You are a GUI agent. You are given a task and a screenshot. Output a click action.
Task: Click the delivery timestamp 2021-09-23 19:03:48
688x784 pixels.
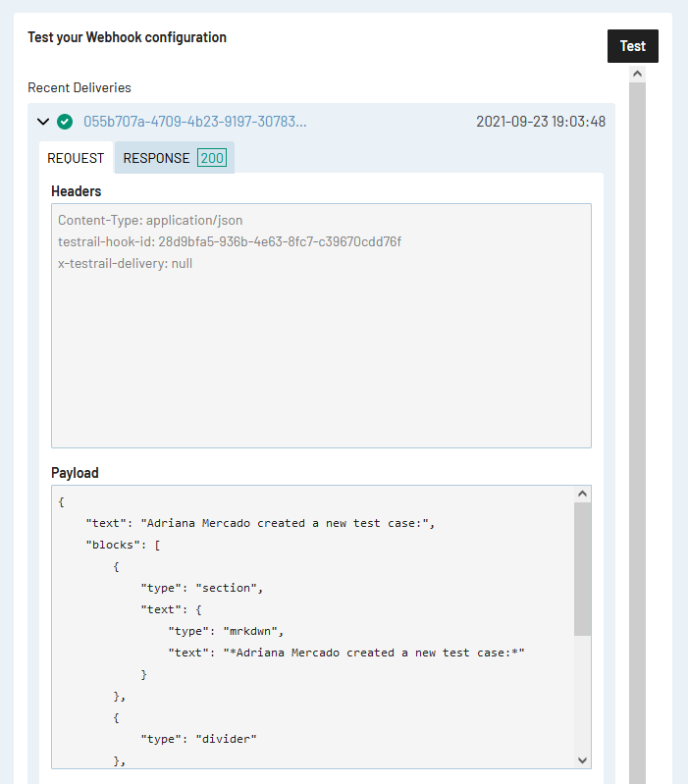[x=540, y=122]
